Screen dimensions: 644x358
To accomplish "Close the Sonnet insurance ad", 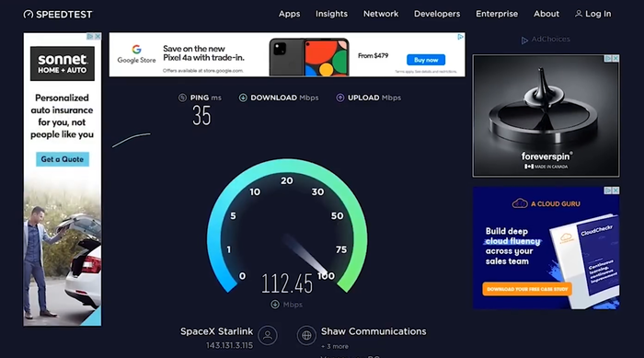I will click(98, 37).
